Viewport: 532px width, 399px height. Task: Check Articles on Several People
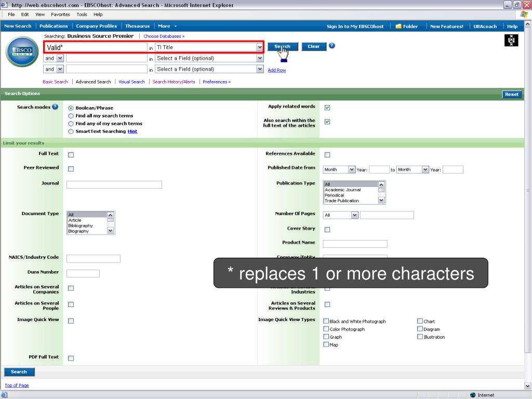coord(71,304)
